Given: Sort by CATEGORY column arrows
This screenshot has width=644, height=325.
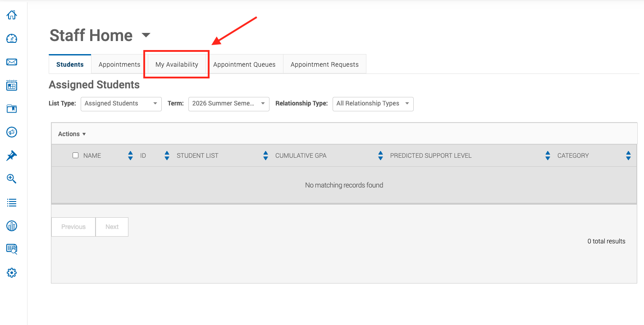Looking at the screenshot, I should pos(628,156).
